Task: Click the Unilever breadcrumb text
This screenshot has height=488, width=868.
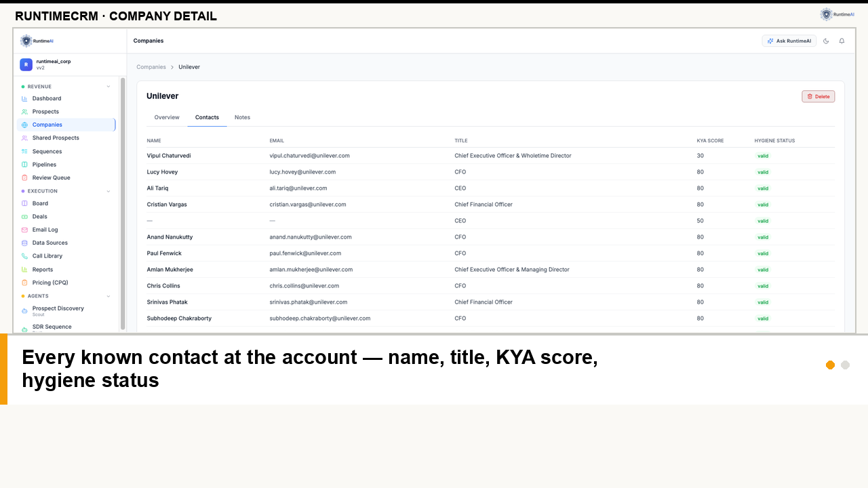Action: point(189,67)
